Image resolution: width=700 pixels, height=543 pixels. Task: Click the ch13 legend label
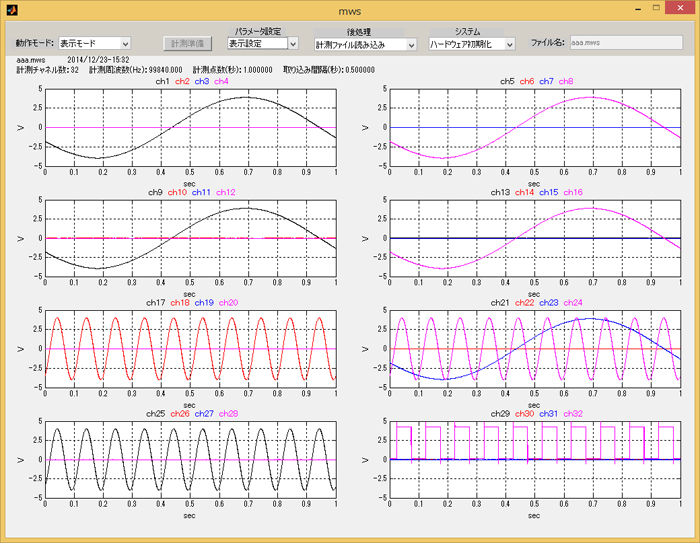[500, 192]
